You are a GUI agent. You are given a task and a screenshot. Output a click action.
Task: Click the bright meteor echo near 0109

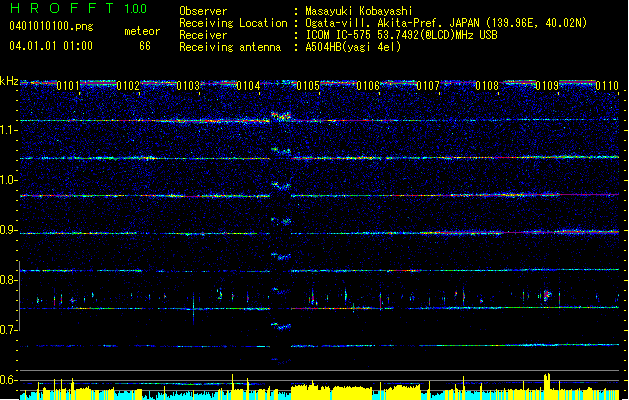[x=547, y=296]
